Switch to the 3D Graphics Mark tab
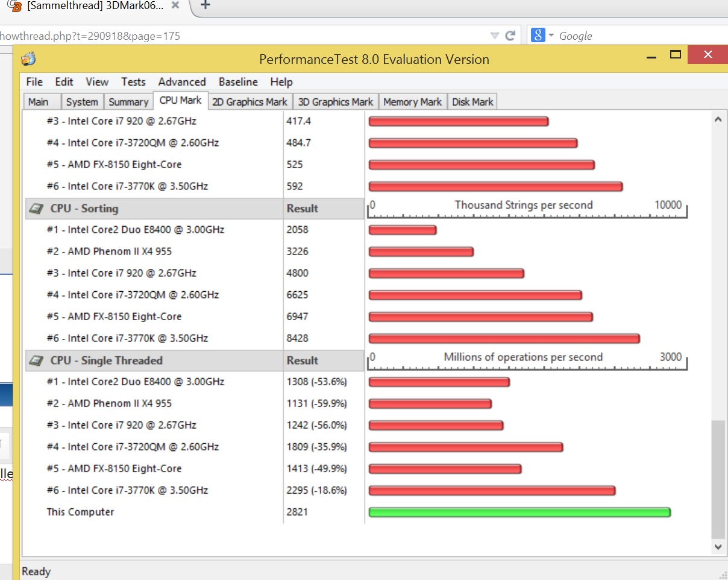Screen dimensions: 728x580 click(336, 102)
